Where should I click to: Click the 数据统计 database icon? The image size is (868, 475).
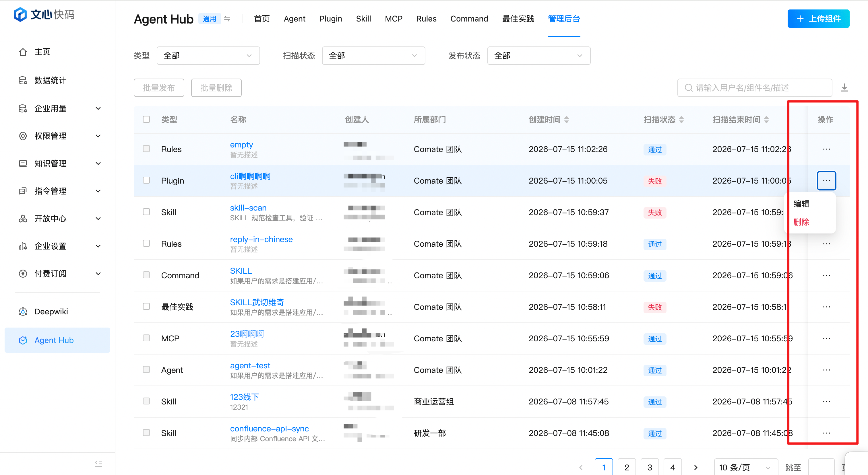23,80
